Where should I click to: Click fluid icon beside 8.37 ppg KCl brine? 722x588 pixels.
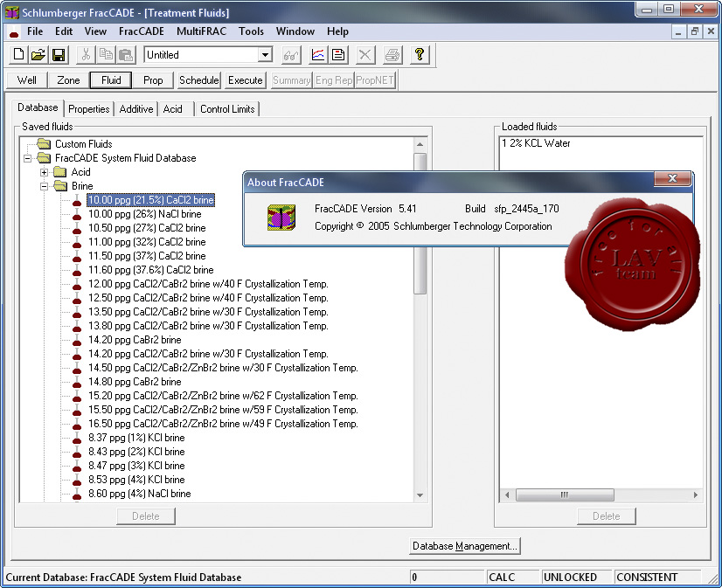pyautogui.click(x=77, y=438)
